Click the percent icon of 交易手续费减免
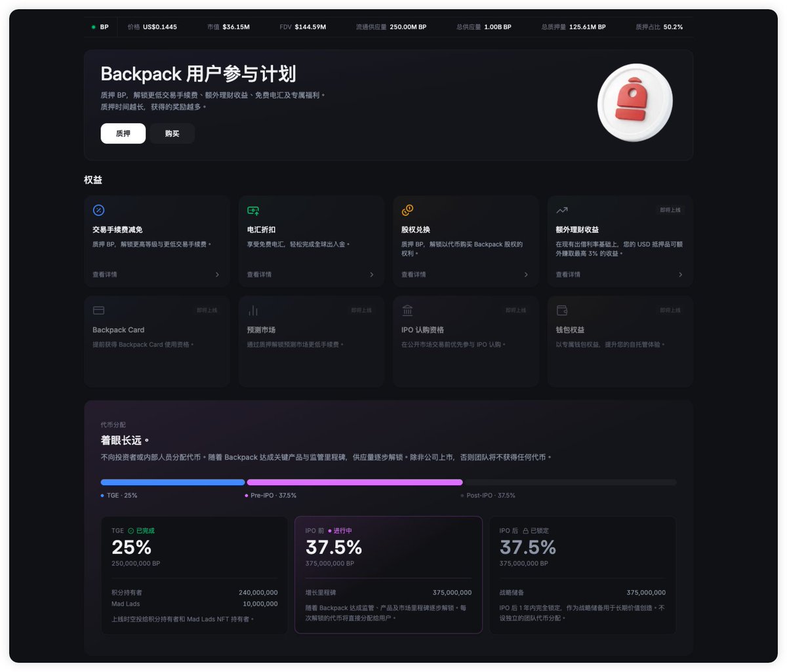The width and height of the screenshot is (787, 672). click(98, 210)
